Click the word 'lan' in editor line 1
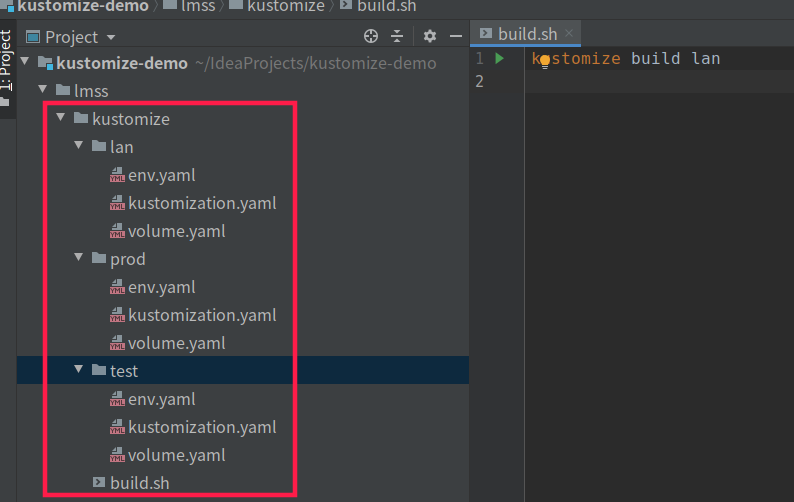The width and height of the screenshot is (794, 502). (x=705, y=58)
